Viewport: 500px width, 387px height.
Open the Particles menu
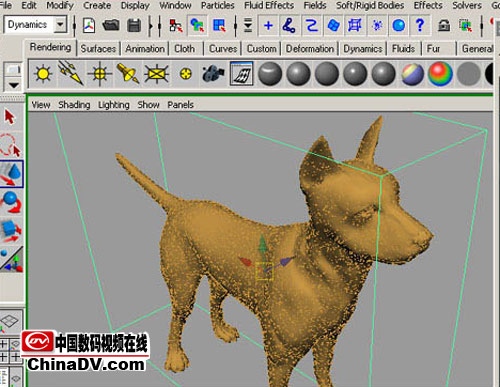[217, 5]
